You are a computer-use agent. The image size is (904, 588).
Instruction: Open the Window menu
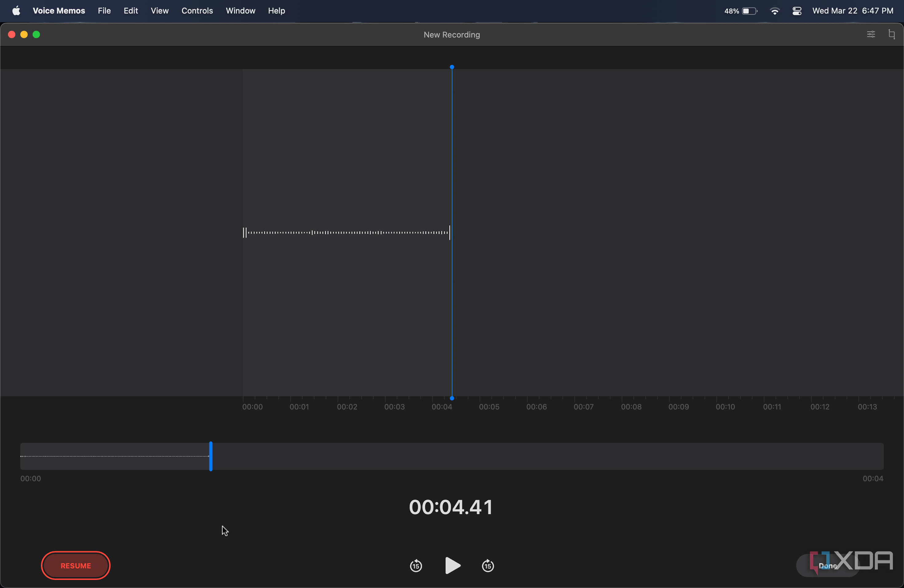(240, 11)
